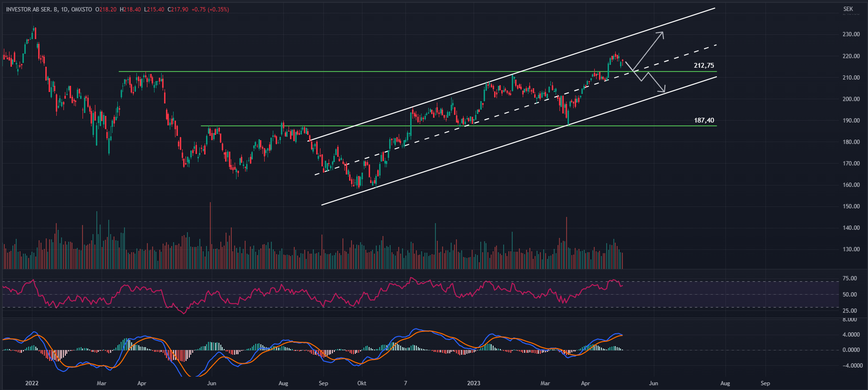868x390 pixels.
Task: Select the 212,75 price text label
Action: (703, 66)
